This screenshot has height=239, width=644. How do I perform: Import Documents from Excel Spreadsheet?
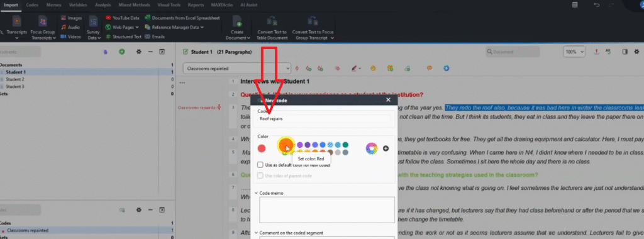tap(182, 18)
